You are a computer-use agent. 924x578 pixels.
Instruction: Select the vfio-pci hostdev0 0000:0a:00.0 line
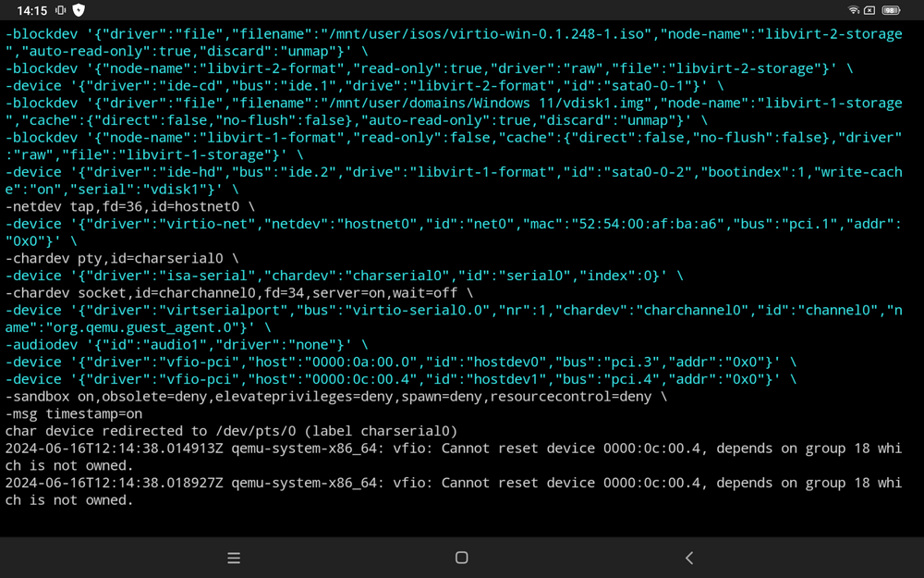tap(401, 362)
